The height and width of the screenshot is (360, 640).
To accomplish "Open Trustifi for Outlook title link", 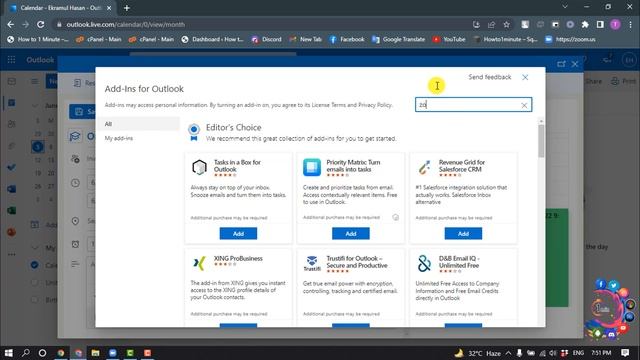I will coord(357,262).
